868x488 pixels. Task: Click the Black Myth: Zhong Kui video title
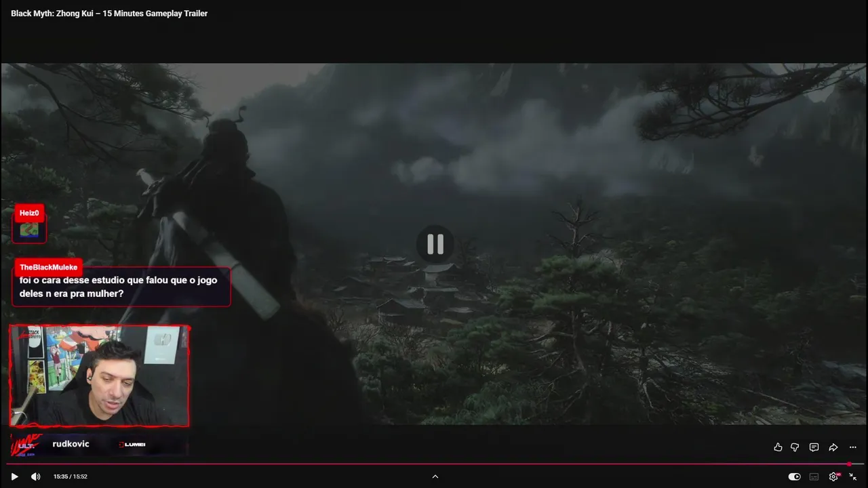tap(109, 14)
